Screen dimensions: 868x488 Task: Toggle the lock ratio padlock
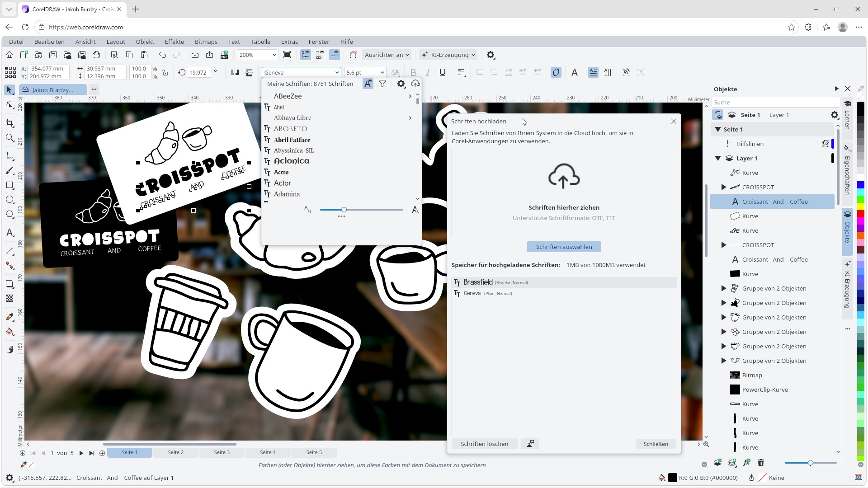(165, 72)
